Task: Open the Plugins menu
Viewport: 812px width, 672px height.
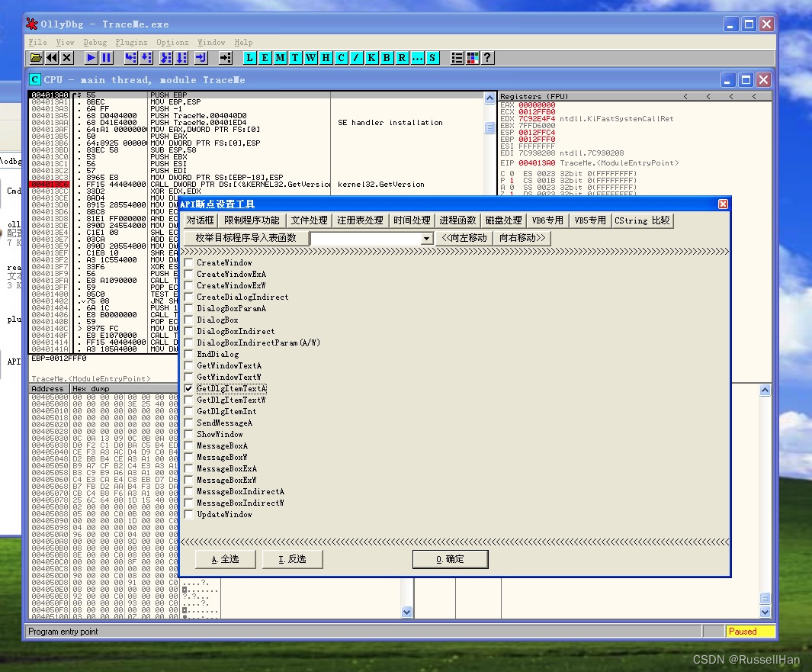Action: (131, 43)
